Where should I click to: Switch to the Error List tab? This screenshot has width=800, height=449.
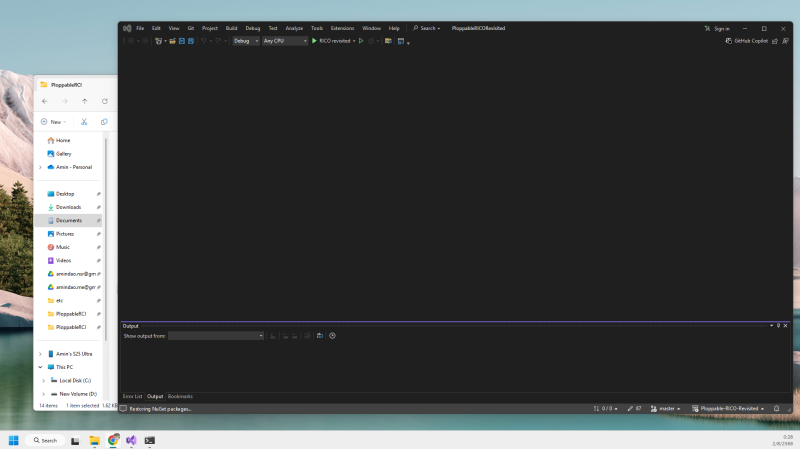coord(132,397)
